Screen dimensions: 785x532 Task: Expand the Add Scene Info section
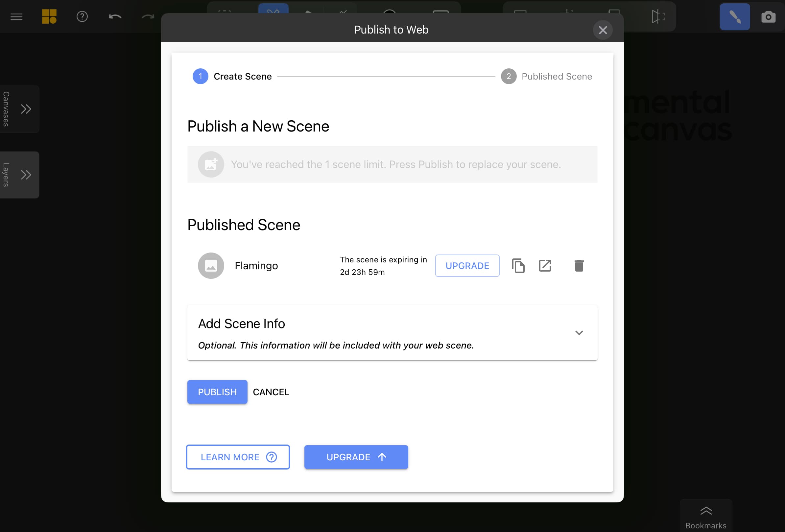[579, 332]
